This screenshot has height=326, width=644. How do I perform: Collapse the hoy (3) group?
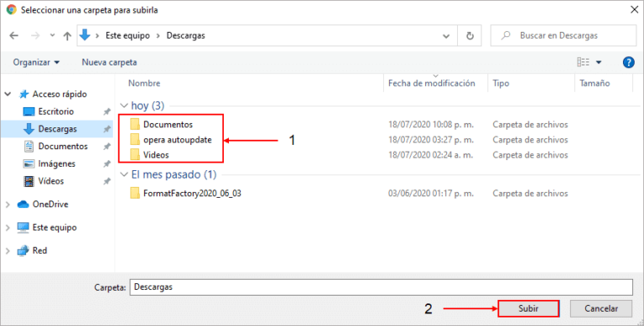pyautogui.click(x=124, y=106)
